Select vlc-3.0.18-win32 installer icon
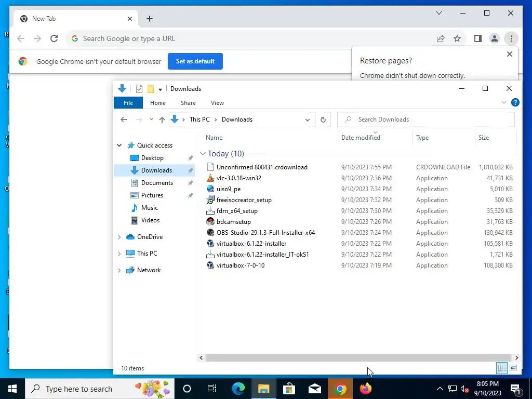532x399 pixels. (210, 178)
